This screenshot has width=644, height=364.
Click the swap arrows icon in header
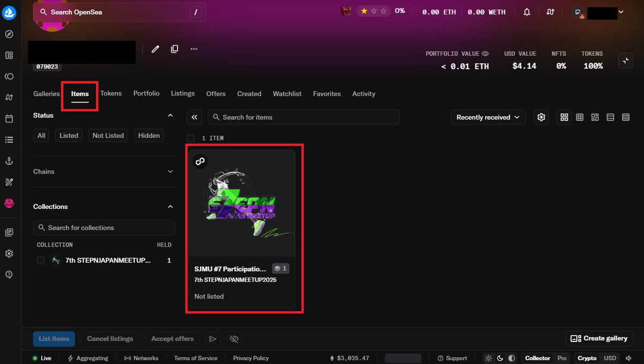550,12
